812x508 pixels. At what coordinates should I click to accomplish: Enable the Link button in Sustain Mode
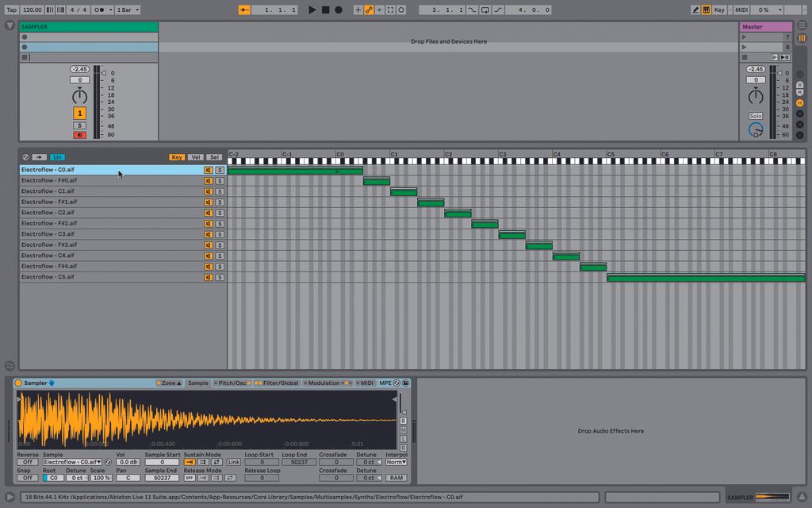point(232,462)
